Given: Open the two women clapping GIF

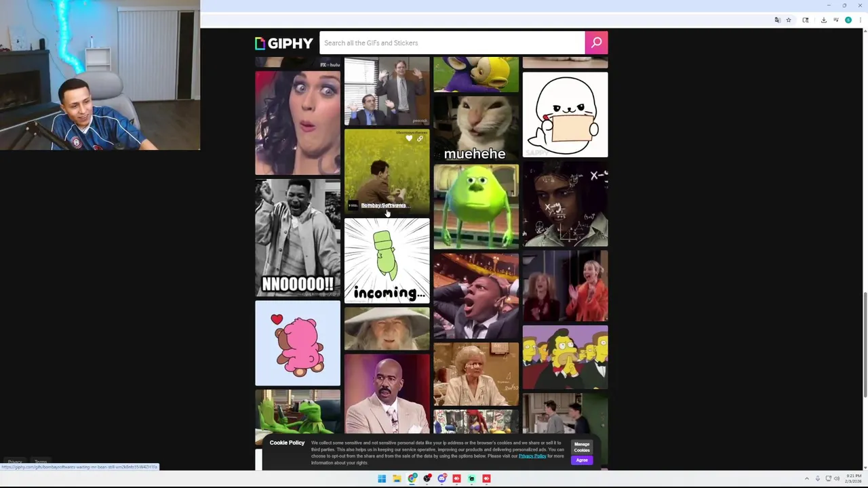Looking at the screenshot, I should 565,286.
